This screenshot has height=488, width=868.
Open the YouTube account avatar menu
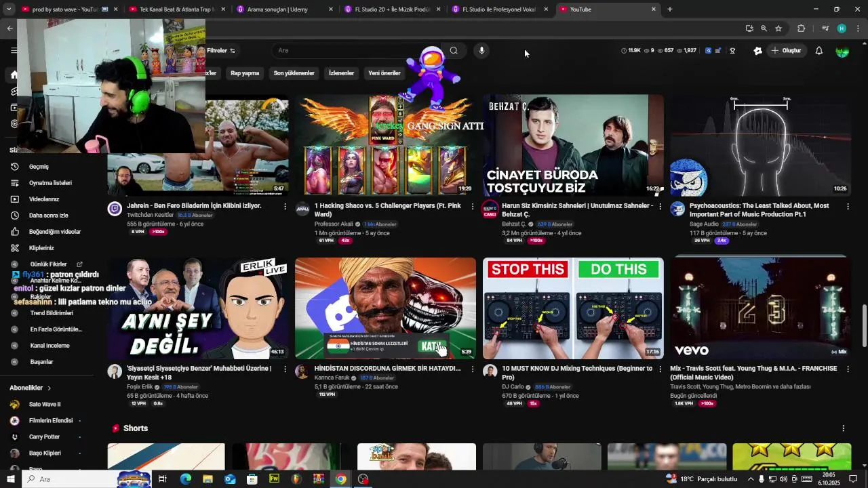tap(842, 51)
